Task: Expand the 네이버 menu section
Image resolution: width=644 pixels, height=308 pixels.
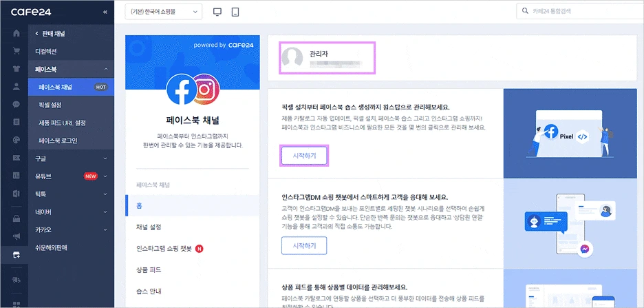Action: point(105,212)
